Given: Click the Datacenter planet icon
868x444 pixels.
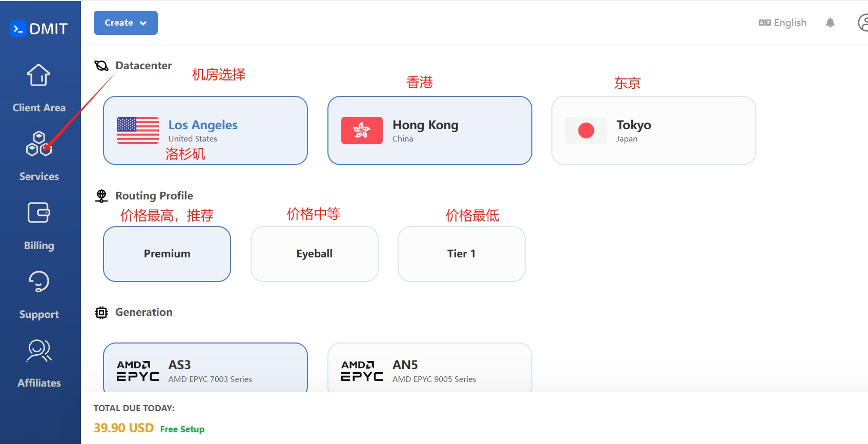Looking at the screenshot, I should (101, 66).
